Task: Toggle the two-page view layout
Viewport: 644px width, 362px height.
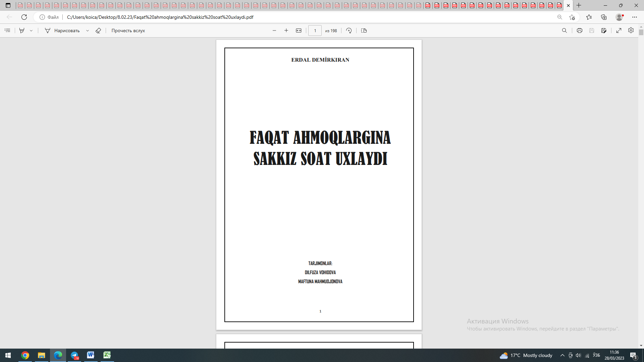Action: 364,31
